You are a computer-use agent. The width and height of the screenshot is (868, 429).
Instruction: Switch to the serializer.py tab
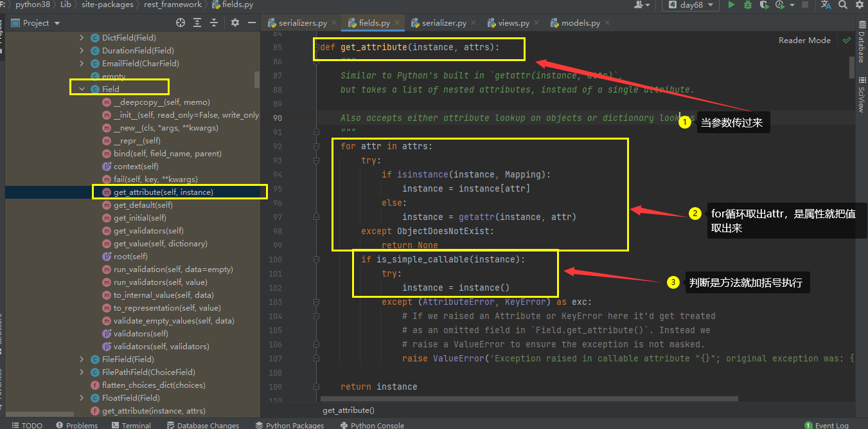442,23
